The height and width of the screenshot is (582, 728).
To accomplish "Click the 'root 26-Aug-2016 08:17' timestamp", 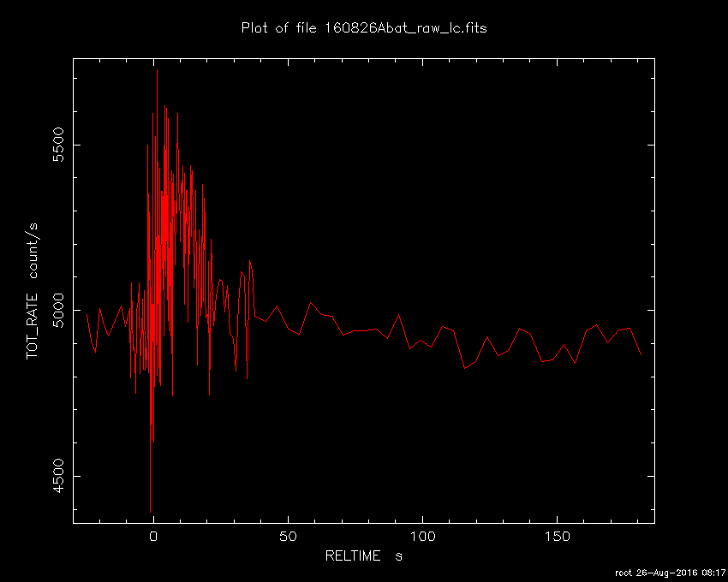I will pos(670,573).
